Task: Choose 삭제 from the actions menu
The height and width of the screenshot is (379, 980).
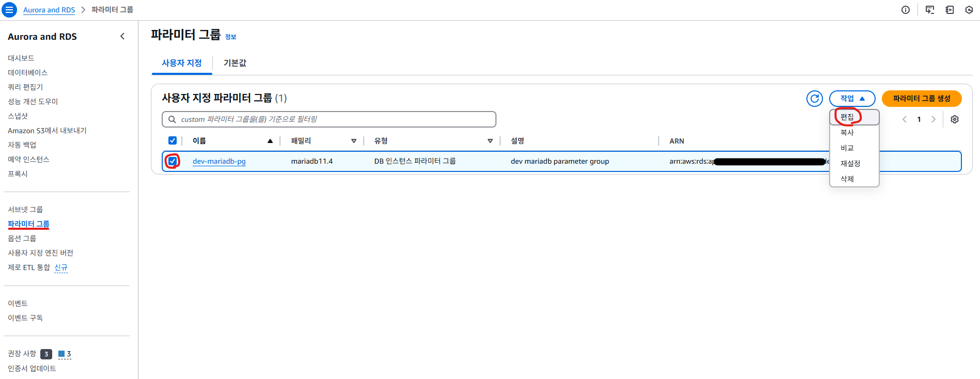Action: (x=854, y=179)
